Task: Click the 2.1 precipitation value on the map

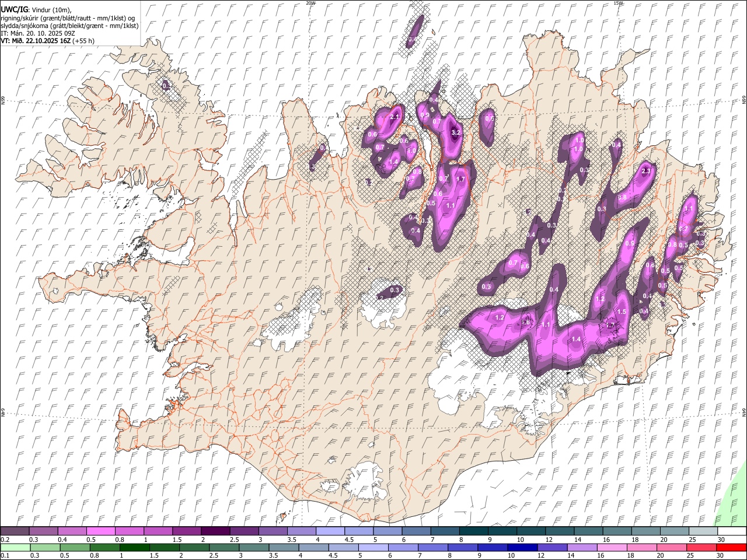Action: 395,117
